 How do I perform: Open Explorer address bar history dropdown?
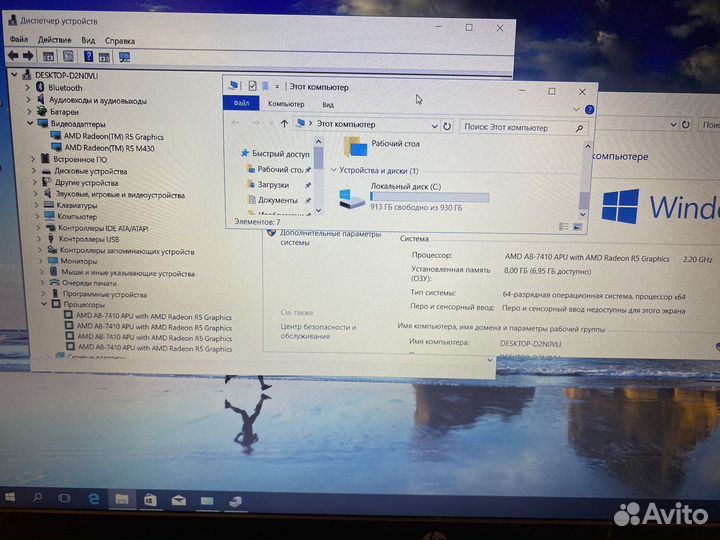pos(434,125)
